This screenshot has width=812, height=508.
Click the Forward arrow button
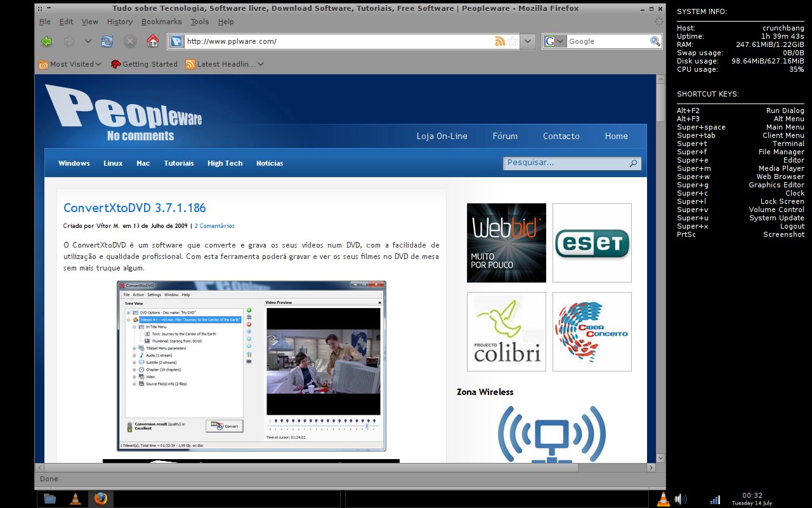69,41
